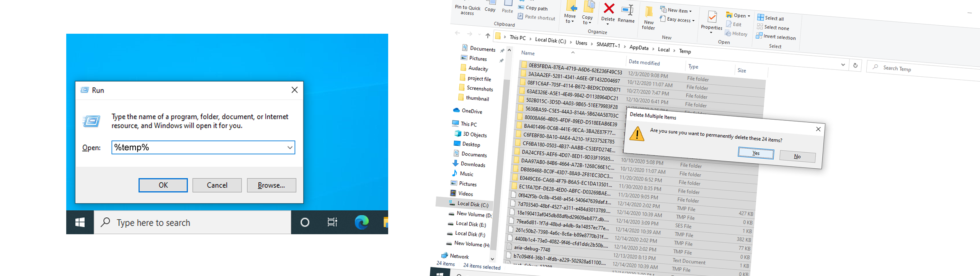The image size is (980, 276).
Task: Expand the chevron after AppData in address bar
Action: (x=653, y=49)
